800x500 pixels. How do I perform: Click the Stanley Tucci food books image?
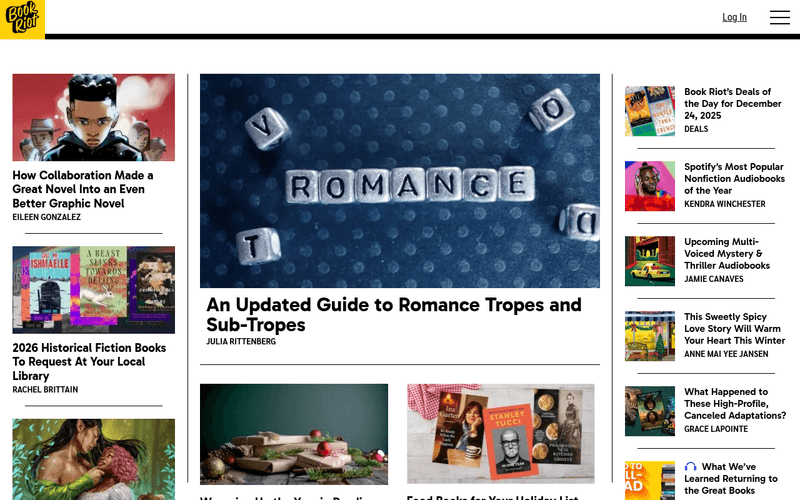point(501,434)
